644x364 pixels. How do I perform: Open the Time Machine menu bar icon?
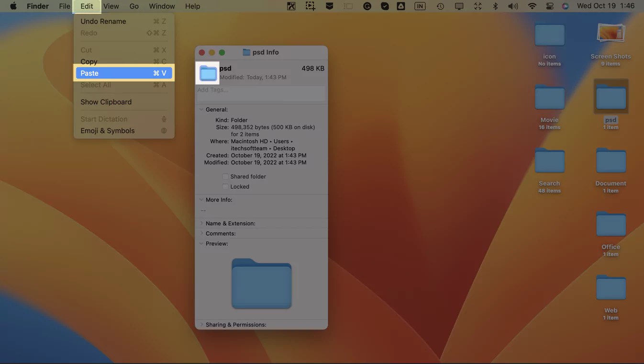pos(440,6)
